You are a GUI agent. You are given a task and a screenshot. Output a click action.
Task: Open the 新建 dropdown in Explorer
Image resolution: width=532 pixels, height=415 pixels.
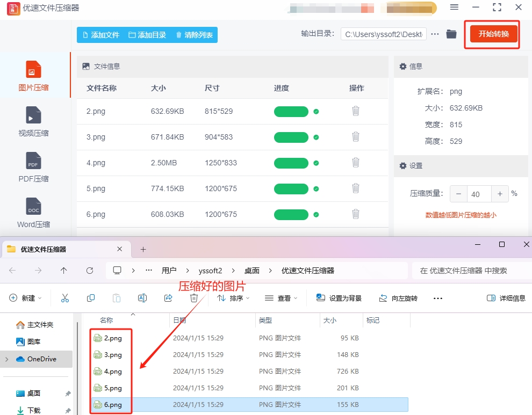click(x=25, y=298)
